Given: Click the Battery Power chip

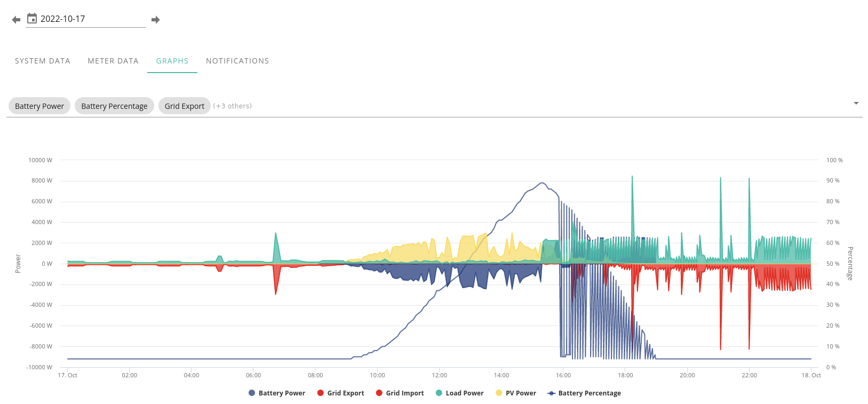Looking at the screenshot, I should pos(39,106).
